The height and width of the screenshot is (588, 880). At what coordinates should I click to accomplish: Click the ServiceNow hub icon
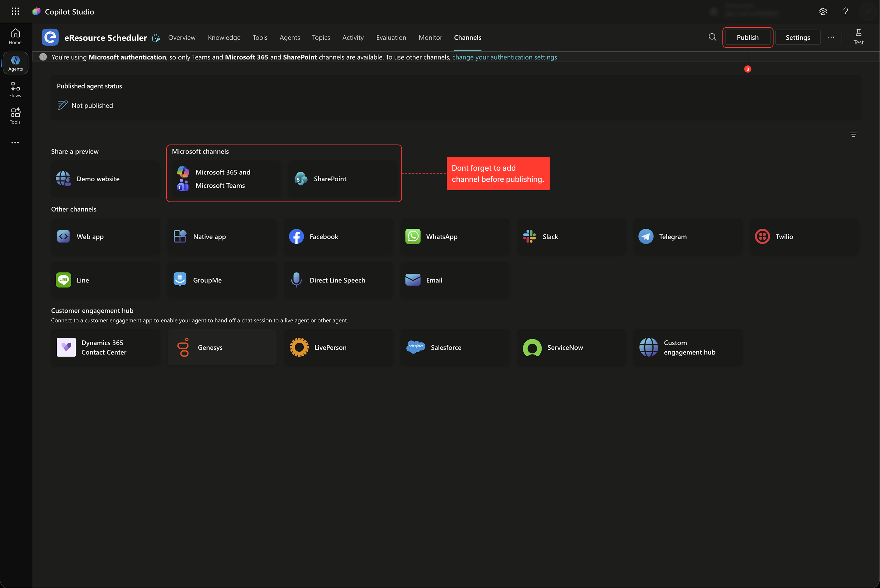(532, 348)
